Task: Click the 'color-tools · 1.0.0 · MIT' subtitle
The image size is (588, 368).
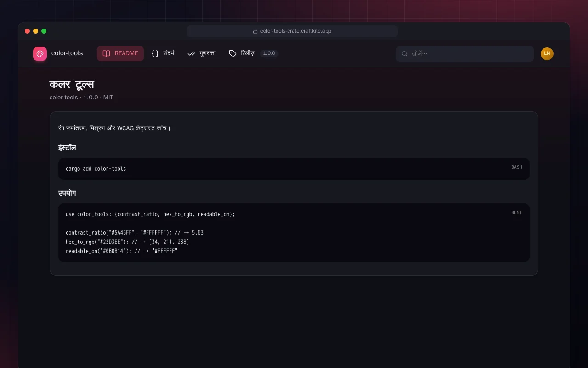Action: pyautogui.click(x=81, y=98)
